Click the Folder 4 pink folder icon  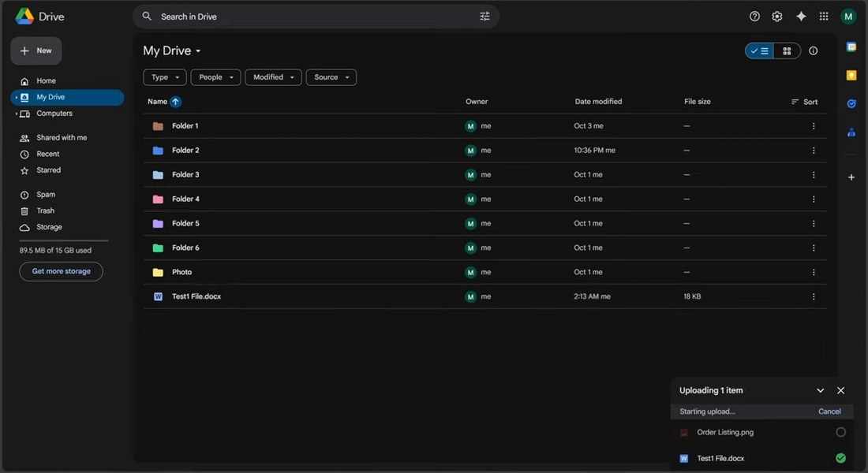coord(158,199)
